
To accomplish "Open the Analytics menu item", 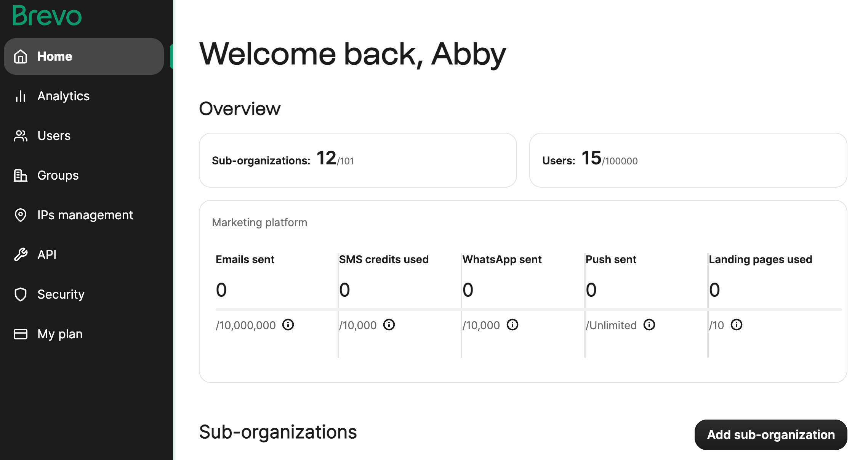I will pos(63,96).
